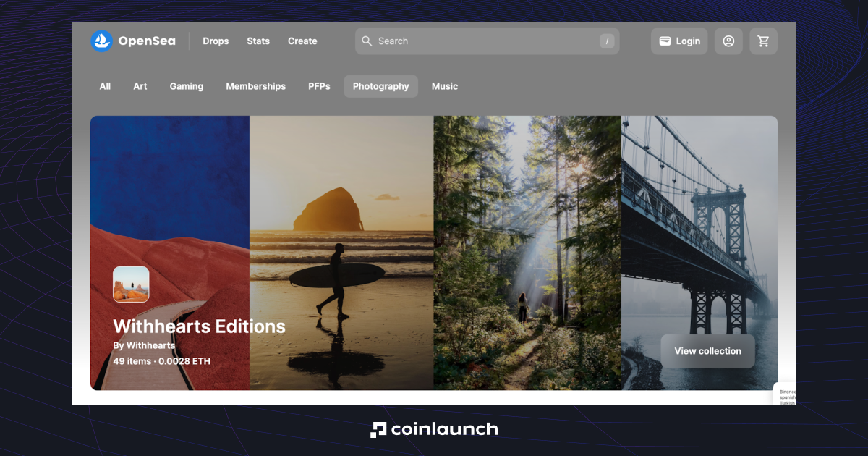Click the Withhearts collection avatar thumbnail
This screenshot has width=868, height=456.
(131, 284)
